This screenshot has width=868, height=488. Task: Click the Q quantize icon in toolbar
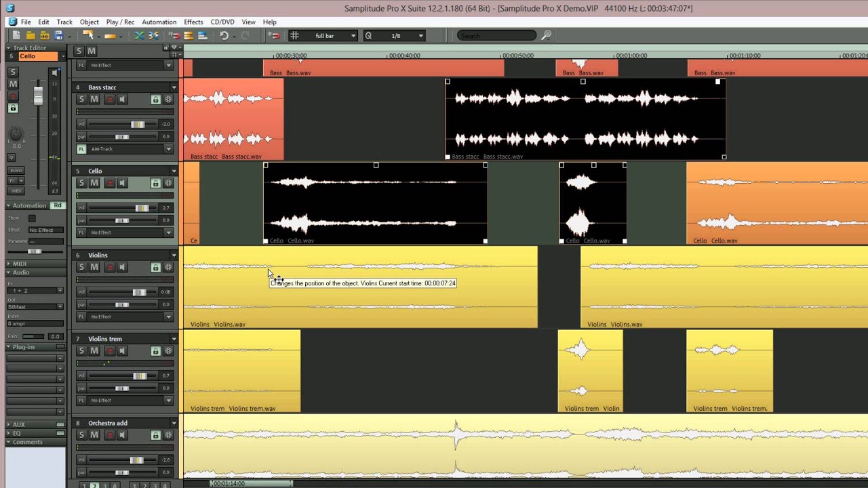pyautogui.click(x=368, y=36)
